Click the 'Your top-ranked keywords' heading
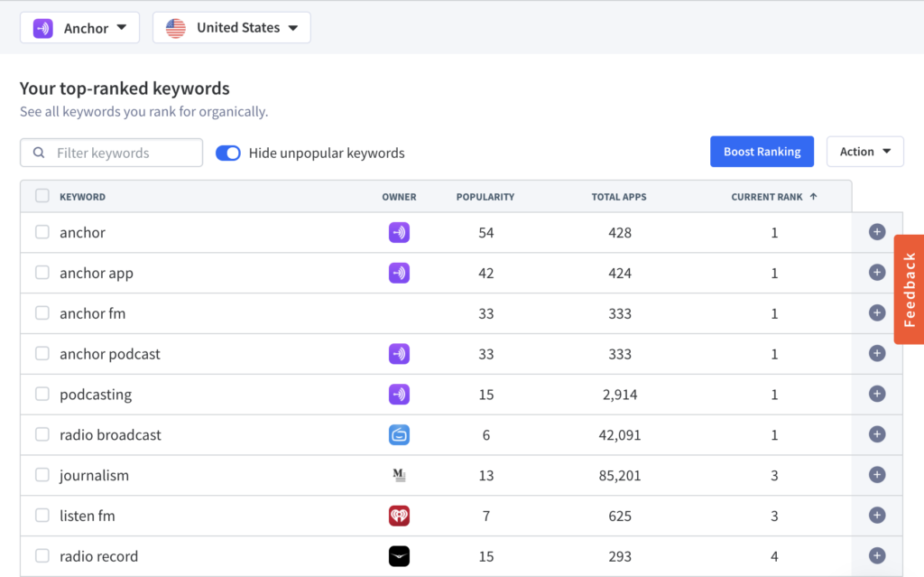 pyautogui.click(x=125, y=88)
